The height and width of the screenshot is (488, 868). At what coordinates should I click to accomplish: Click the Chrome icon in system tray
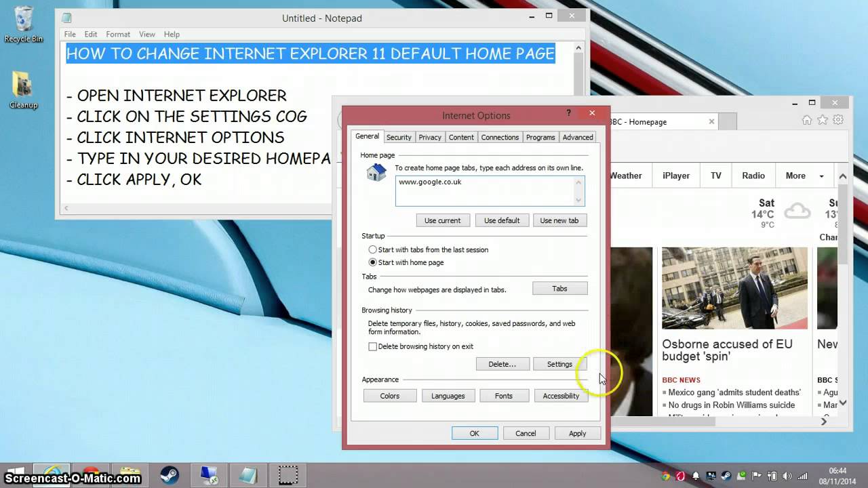click(666, 476)
